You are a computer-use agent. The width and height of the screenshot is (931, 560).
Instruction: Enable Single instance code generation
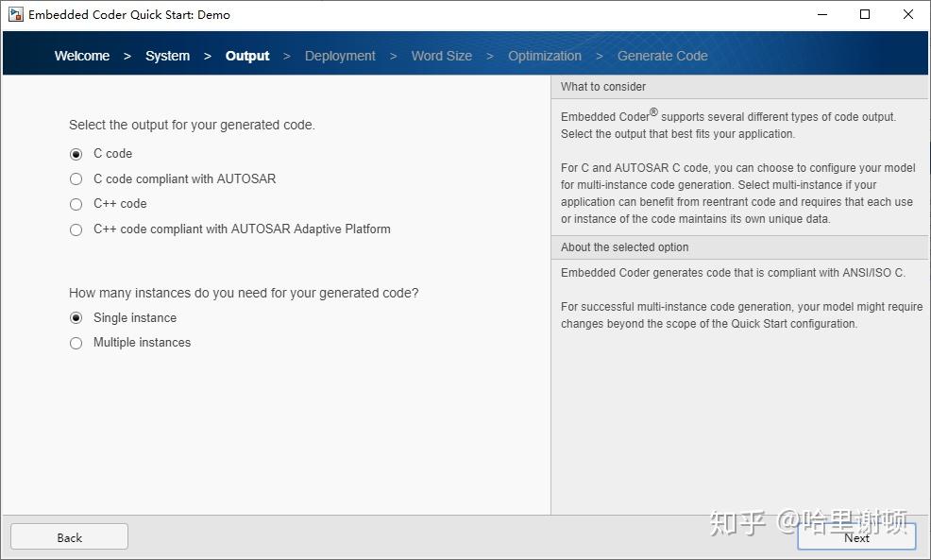[76, 317]
